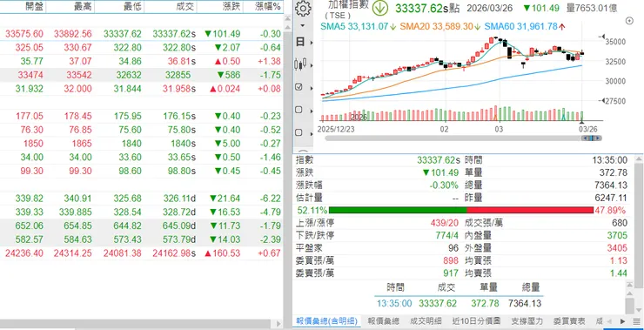The width and height of the screenshot is (644, 330).
Task: Switch to 報價彙總 tab
Action: click(383, 321)
